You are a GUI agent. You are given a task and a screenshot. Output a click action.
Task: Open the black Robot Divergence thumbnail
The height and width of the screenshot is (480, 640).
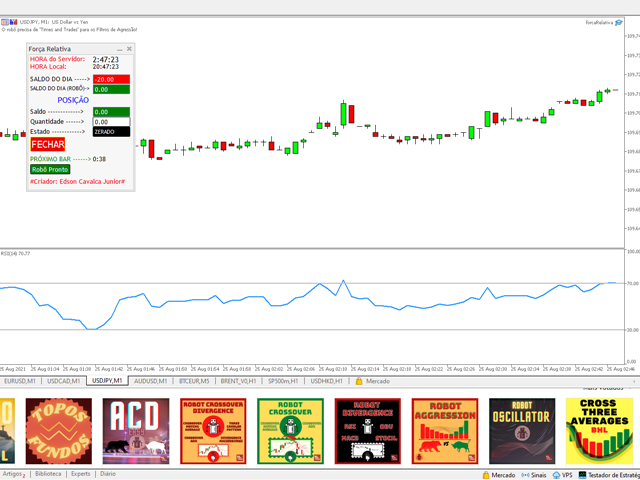(x=367, y=431)
